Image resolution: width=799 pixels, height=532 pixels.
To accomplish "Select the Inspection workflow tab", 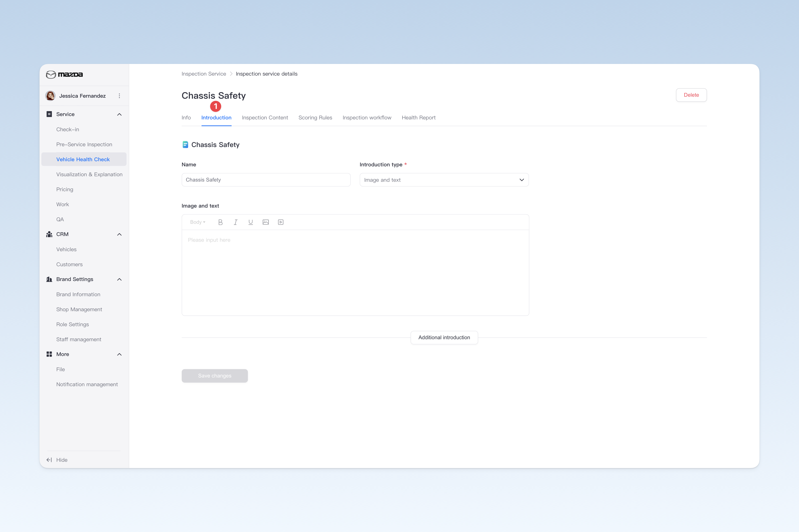I will tap(367, 118).
